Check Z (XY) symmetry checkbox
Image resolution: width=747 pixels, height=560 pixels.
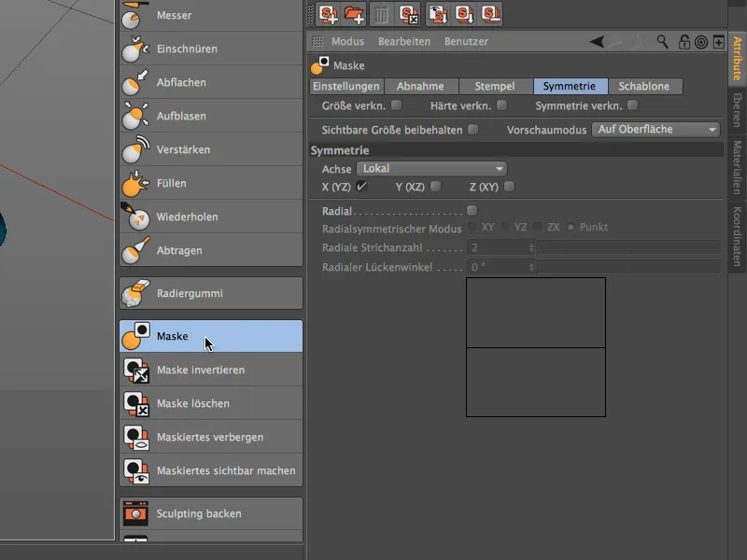509,186
